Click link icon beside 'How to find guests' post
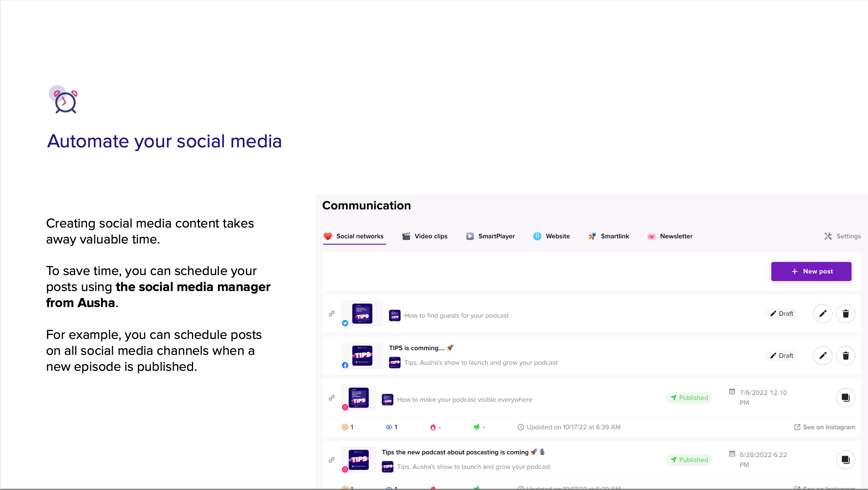 (x=332, y=314)
